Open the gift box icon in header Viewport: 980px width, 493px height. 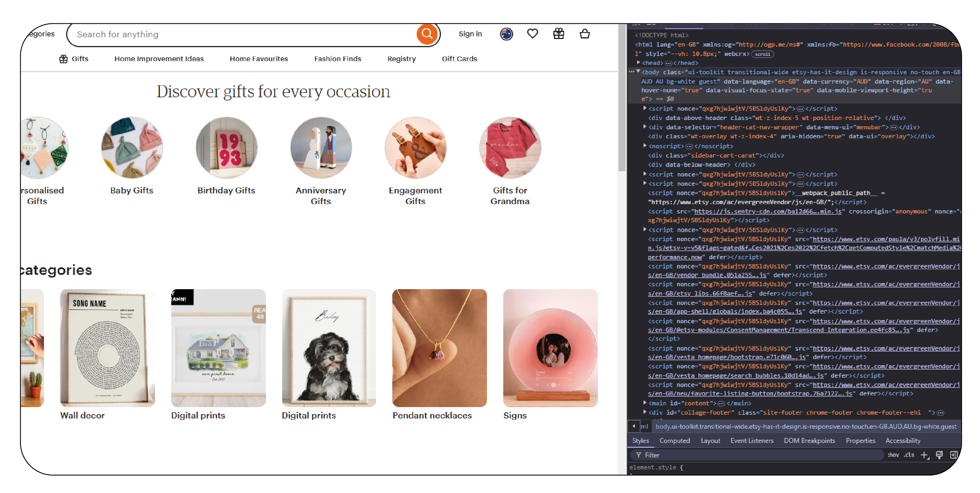point(559,34)
